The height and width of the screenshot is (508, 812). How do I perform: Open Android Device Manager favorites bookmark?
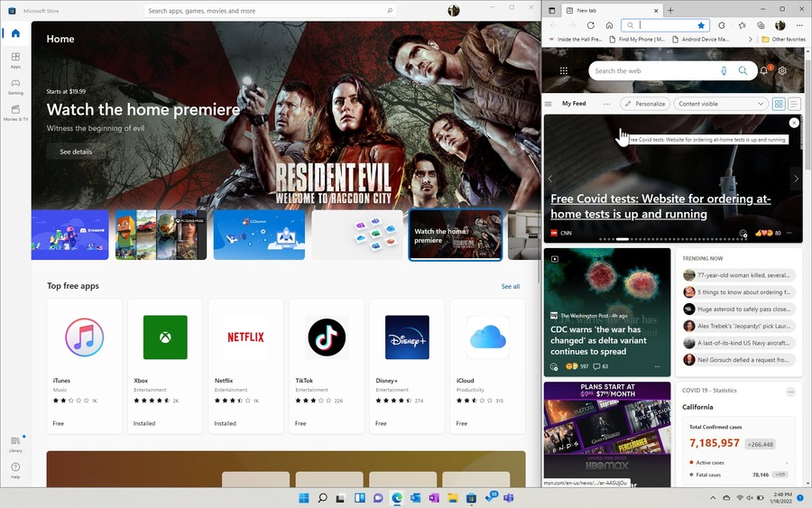[700, 40]
